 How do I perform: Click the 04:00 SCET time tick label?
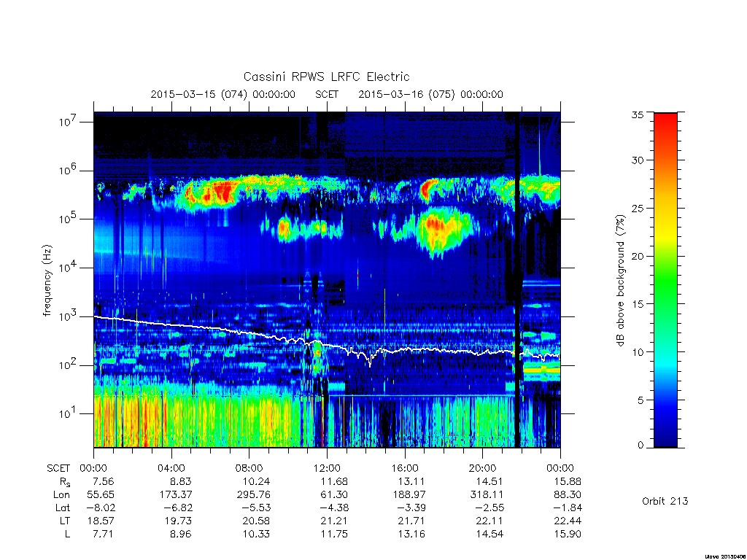171,468
